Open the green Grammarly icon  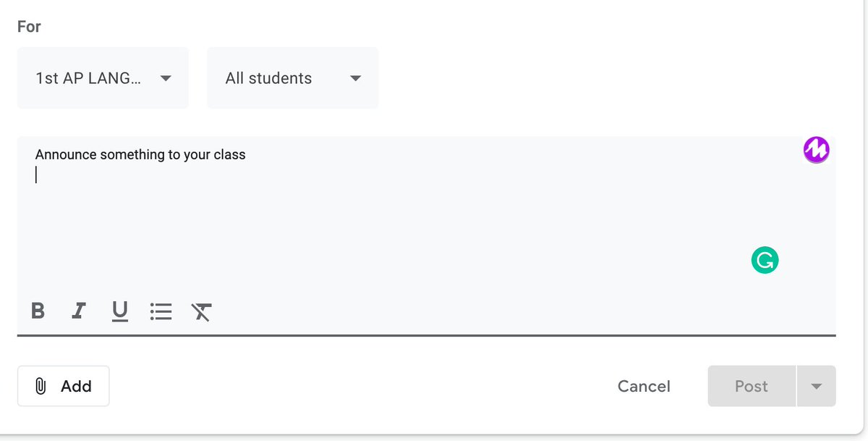tap(765, 260)
